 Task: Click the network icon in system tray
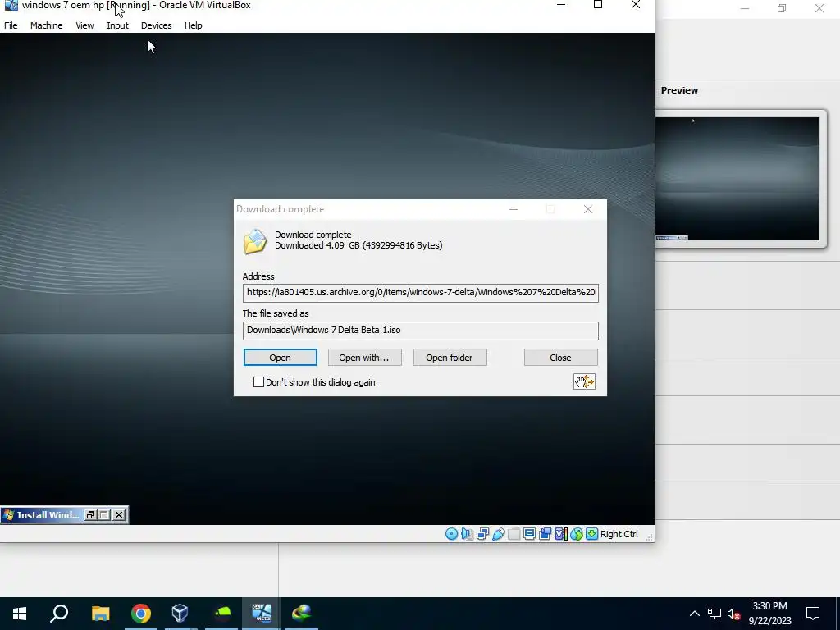[x=714, y=614]
